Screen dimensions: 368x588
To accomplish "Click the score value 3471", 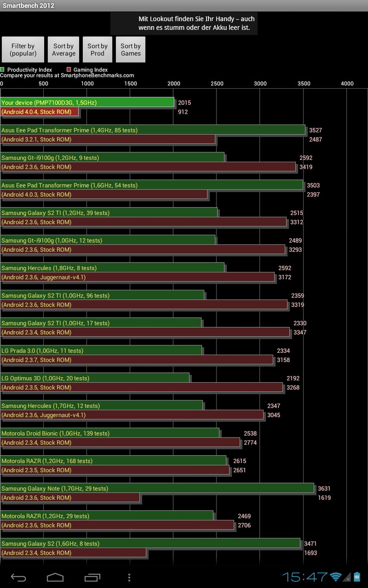I will (311, 544).
